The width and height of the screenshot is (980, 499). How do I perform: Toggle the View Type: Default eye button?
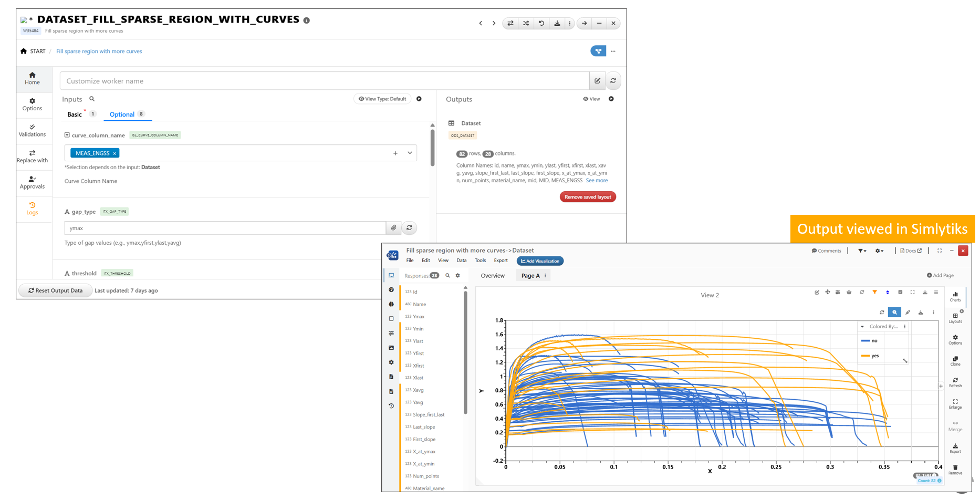[382, 99]
